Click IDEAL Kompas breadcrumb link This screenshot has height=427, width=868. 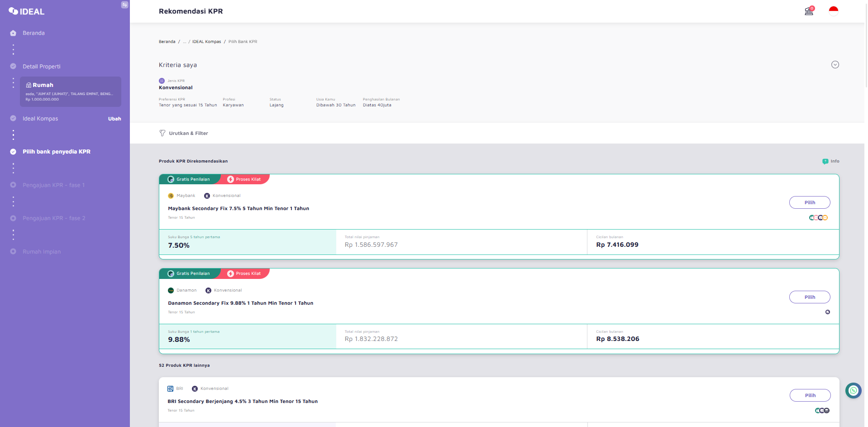206,42
